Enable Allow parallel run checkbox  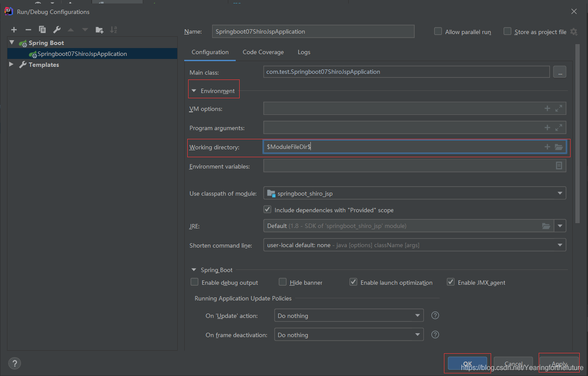point(438,31)
